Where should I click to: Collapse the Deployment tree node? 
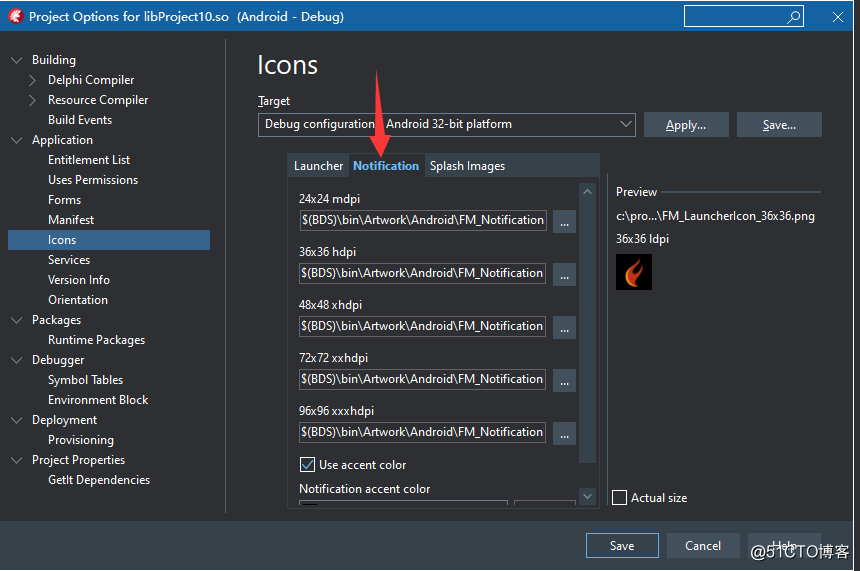point(17,420)
